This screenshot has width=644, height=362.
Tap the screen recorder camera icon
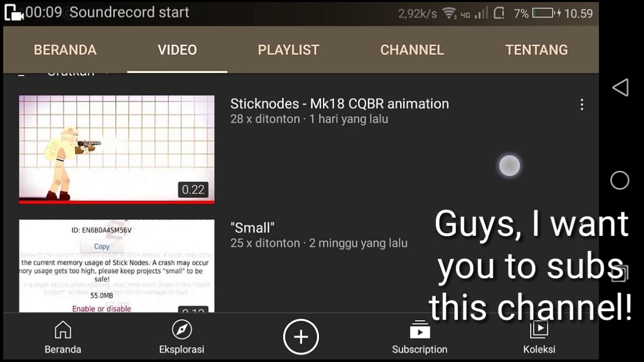(14, 13)
